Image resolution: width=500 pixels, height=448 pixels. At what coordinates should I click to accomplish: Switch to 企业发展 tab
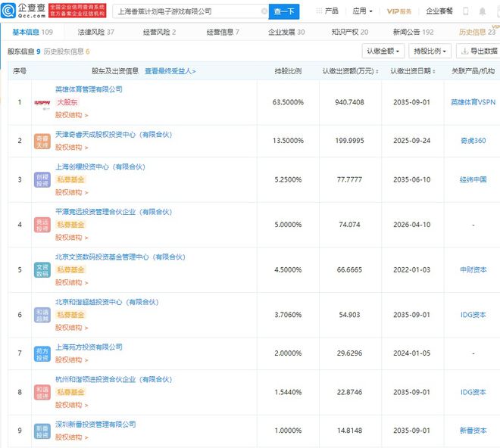[286, 33]
